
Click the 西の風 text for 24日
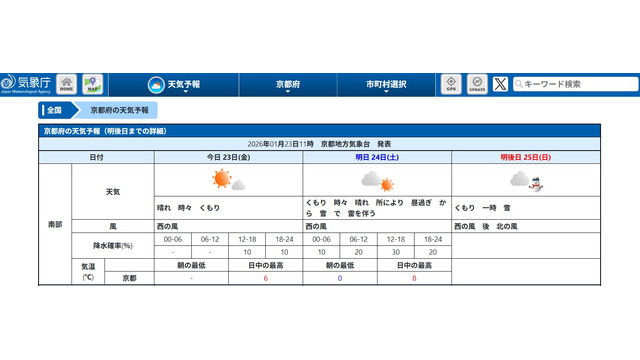pos(316,226)
